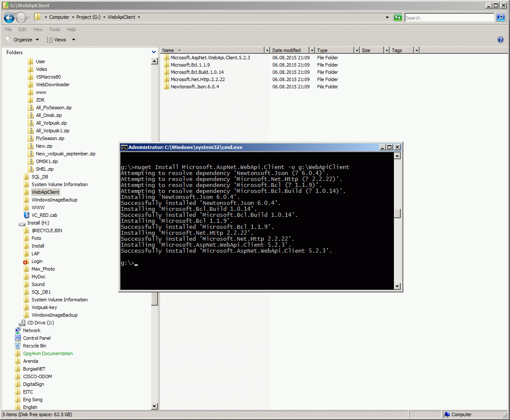This screenshot has height=420, width=510.
Task: Click cmd window scroll up arrow
Action: click(x=397, y=156)
